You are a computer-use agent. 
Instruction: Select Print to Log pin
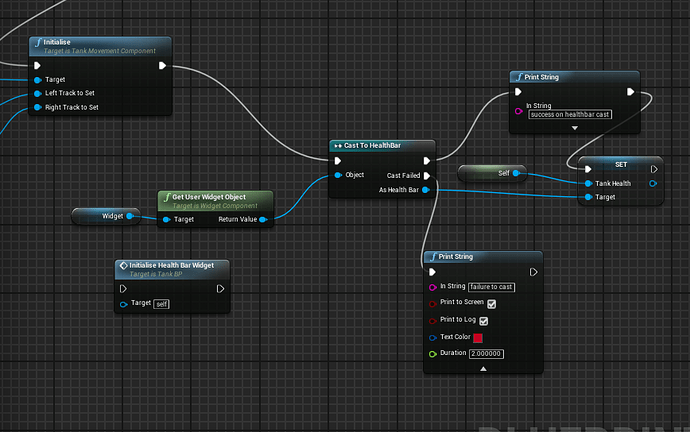(x=433, y=321)
